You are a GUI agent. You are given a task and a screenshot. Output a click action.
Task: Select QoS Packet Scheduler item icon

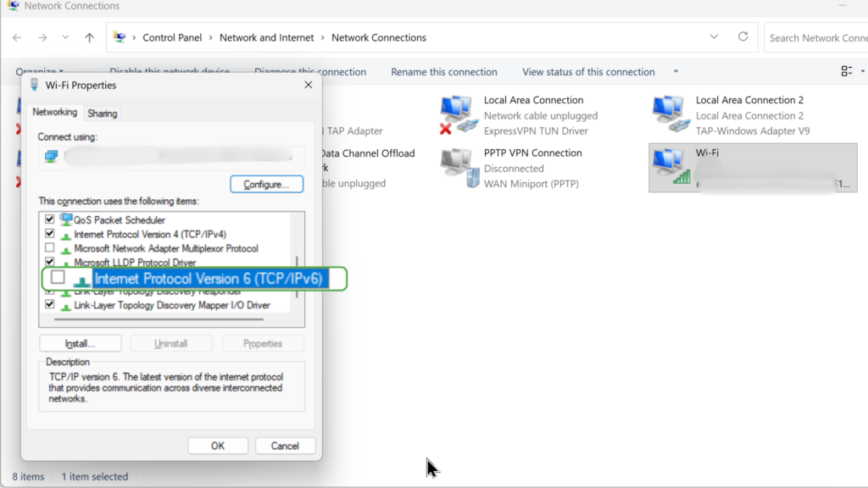coord(66,219)
